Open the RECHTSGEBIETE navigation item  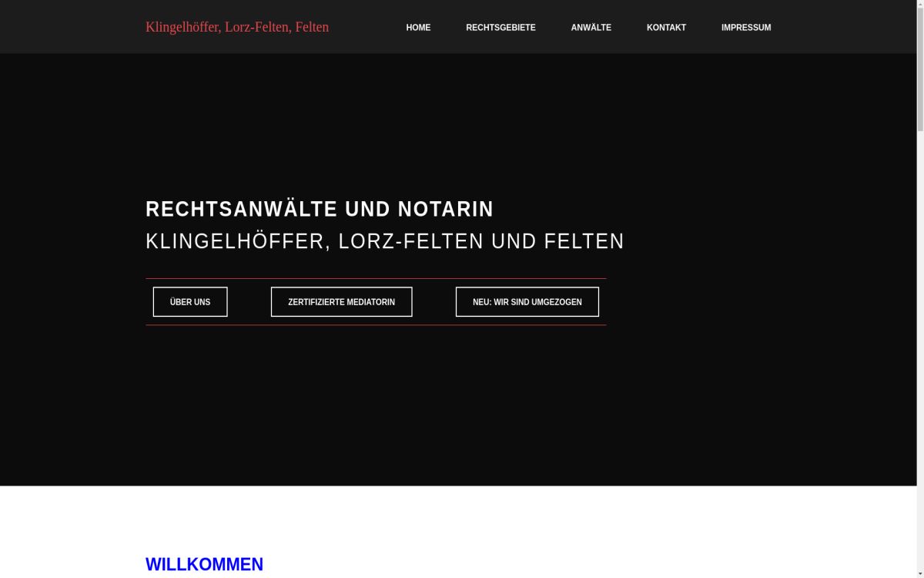click(x=500, y=27)
